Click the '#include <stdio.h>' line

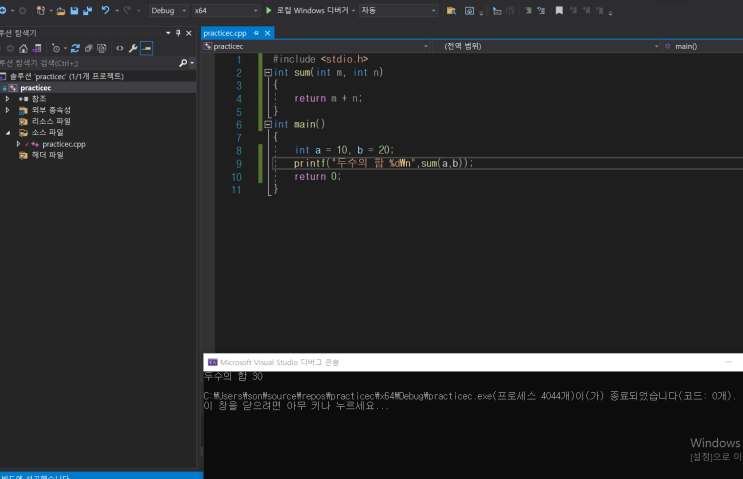tap(320, 59)
